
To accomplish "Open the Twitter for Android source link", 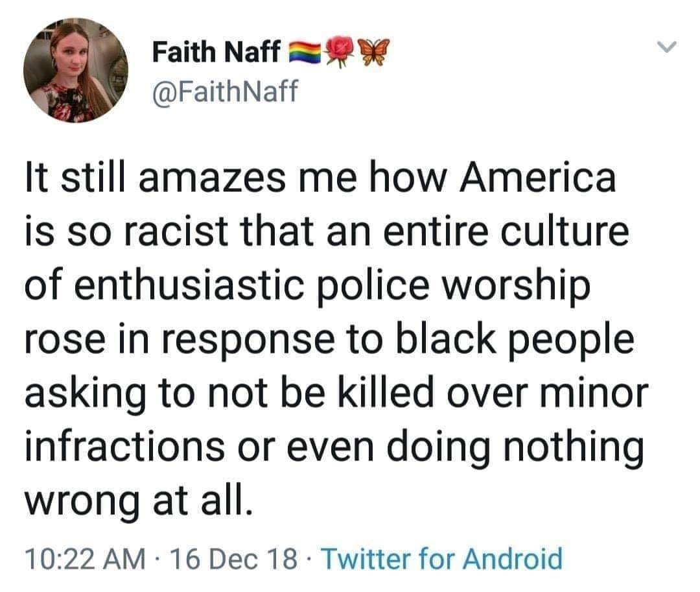I will coord(441,558).
